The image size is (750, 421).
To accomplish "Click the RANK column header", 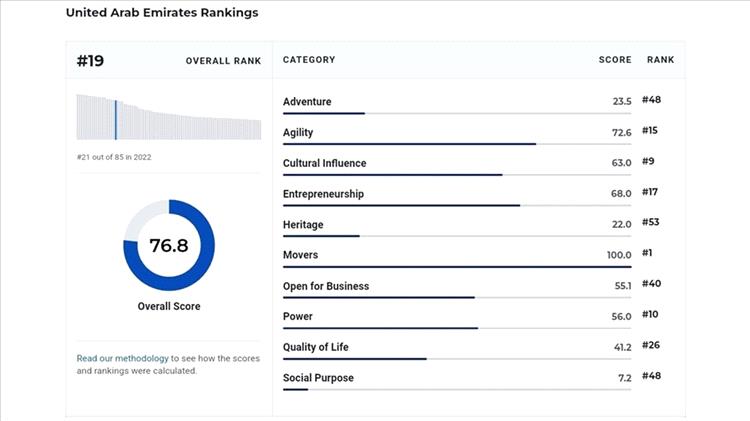I will pyautogui.click(x=660, y=60).
